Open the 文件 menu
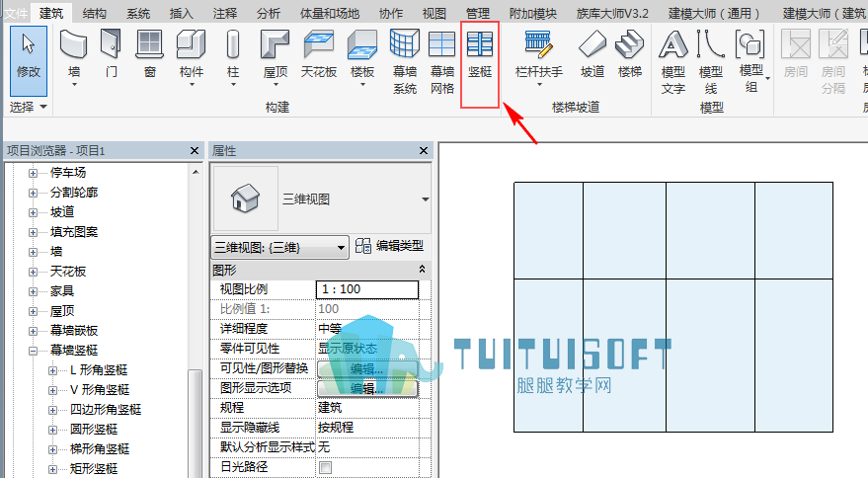Image resolution: width=868 pixels, height=478 pixels. (15, 13)
